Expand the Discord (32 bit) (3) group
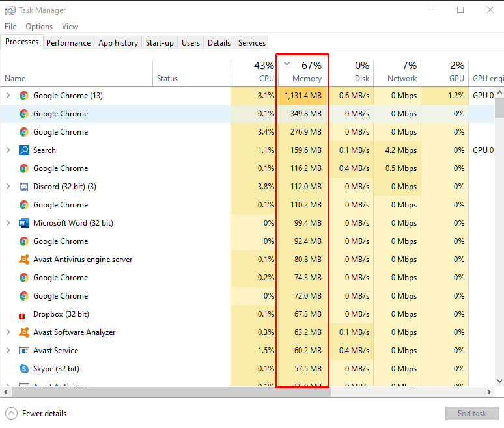Viewport: 504px width, 428px height. point(8,187)
